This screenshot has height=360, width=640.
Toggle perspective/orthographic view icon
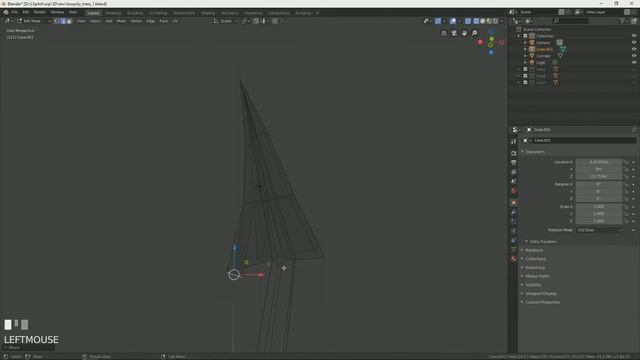(444, 33)
